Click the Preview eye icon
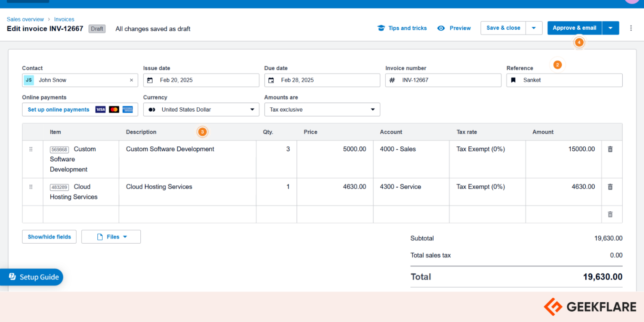 pos(441,28)
